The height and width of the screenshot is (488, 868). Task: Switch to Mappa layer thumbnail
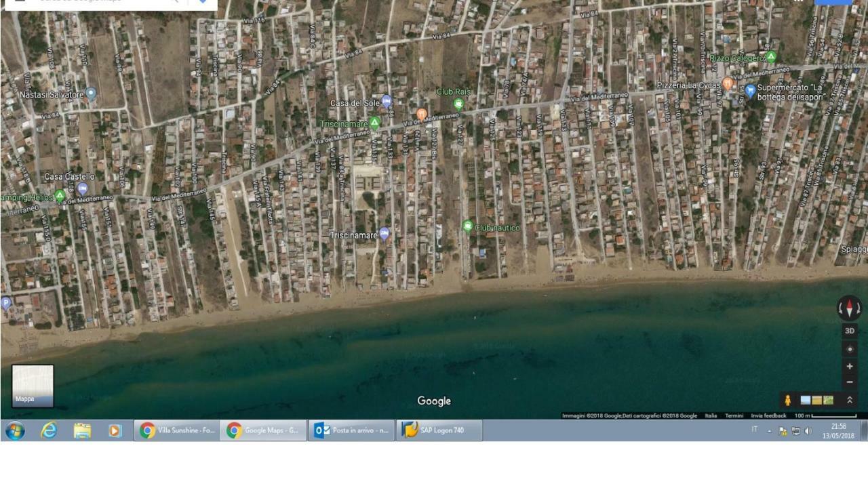[33, 386]
